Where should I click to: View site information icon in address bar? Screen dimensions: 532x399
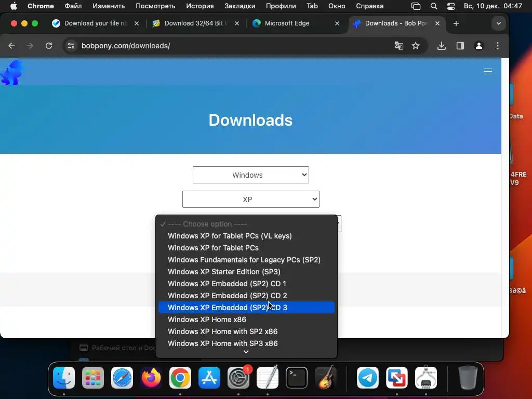coord(71,46)
